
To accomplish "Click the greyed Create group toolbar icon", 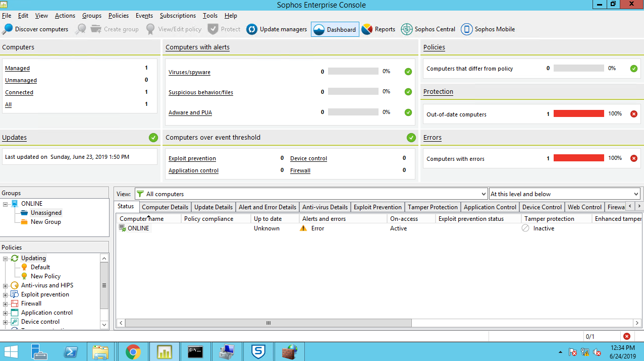I will click(x=96, y=29).
